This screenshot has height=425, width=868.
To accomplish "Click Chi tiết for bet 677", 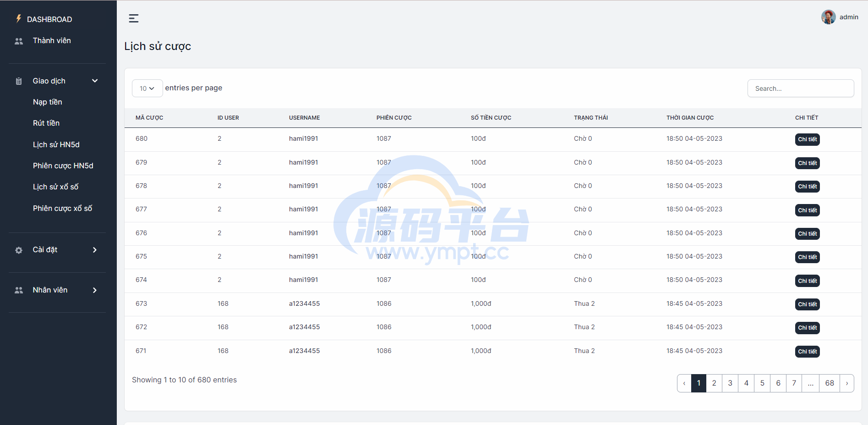I will [807, 210].
